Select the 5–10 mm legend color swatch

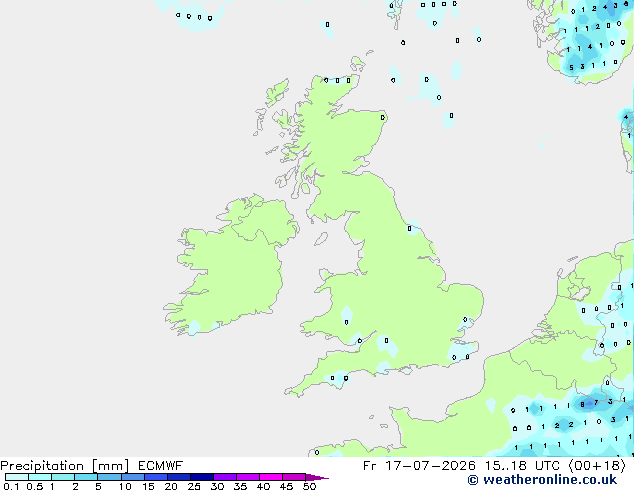pyautogui.click(x=109, y=477)
